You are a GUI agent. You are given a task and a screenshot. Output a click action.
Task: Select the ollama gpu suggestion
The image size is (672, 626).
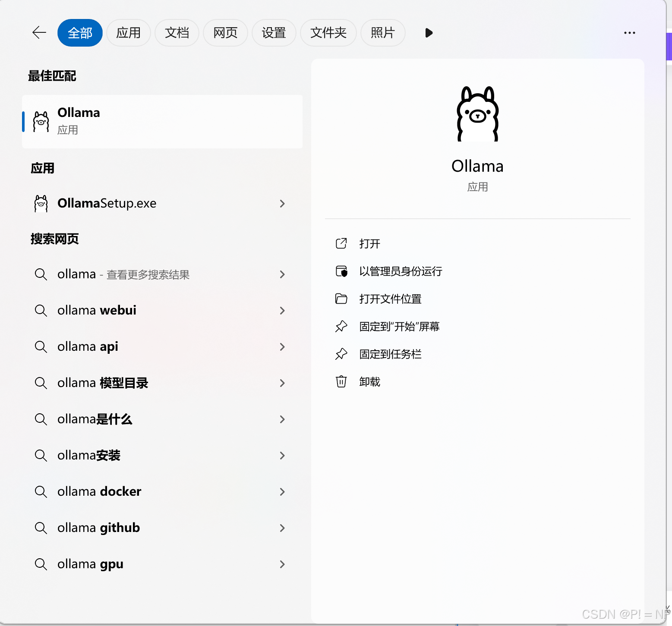[x=162, y=564]
